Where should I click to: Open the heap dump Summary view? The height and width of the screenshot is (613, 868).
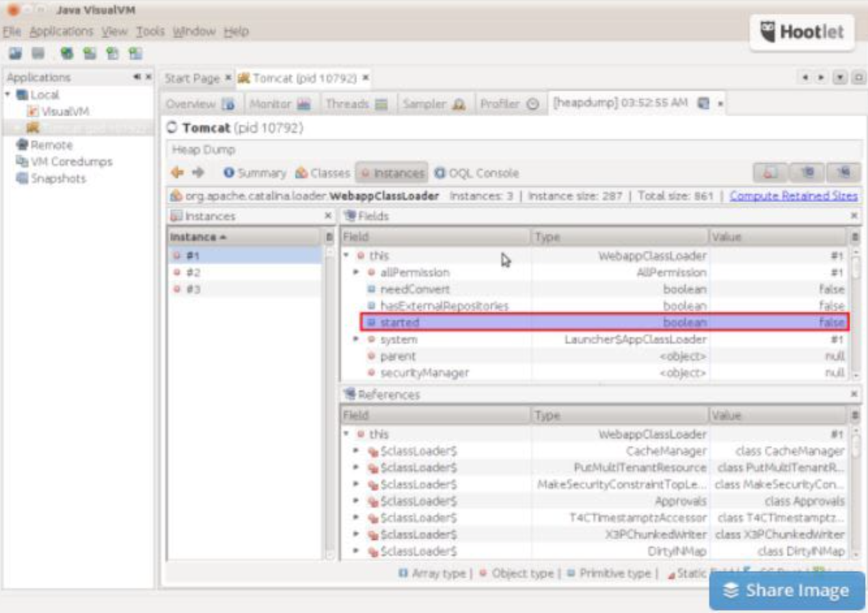[x=254, y=173]
